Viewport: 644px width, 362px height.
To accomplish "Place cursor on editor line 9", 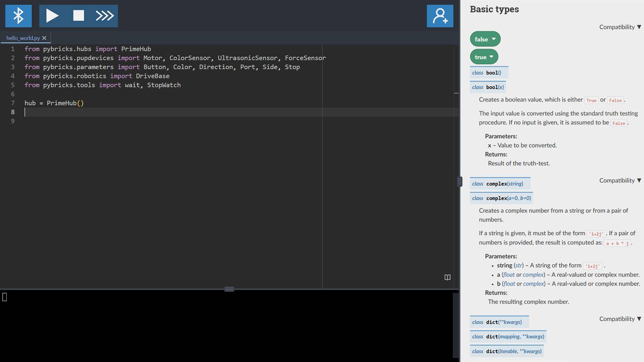I will click(167, 121).
